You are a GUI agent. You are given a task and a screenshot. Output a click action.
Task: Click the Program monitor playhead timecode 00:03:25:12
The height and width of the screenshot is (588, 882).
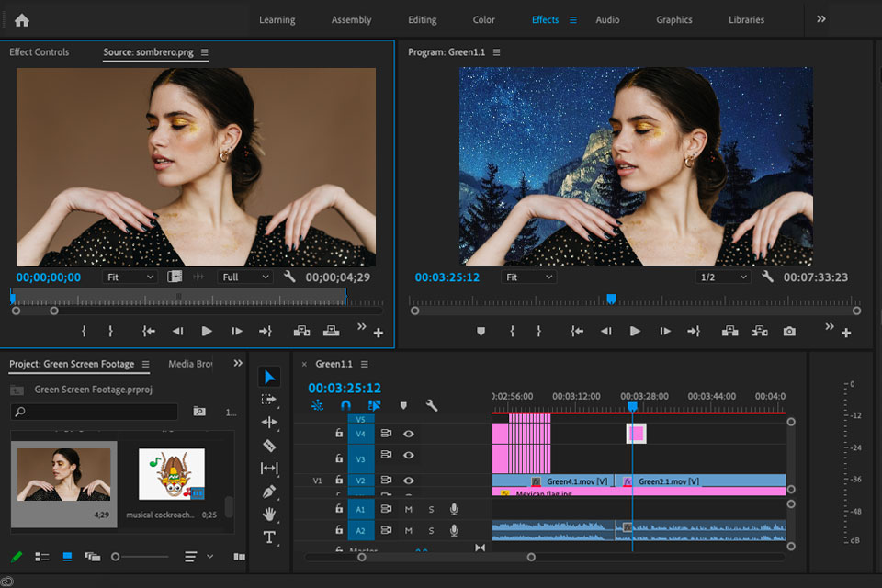pos(447,277)
